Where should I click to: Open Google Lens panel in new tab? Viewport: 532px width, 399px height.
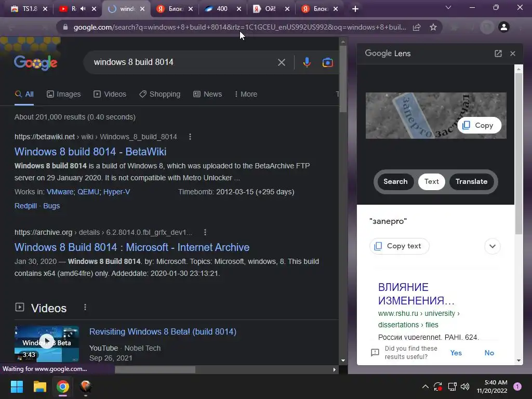point(498,54)
